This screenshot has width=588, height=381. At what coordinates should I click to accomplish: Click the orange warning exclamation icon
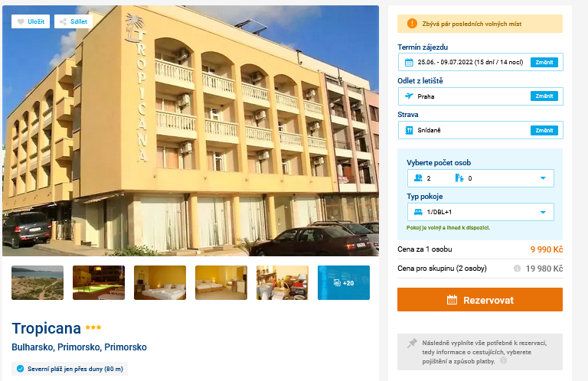point(412,24)
